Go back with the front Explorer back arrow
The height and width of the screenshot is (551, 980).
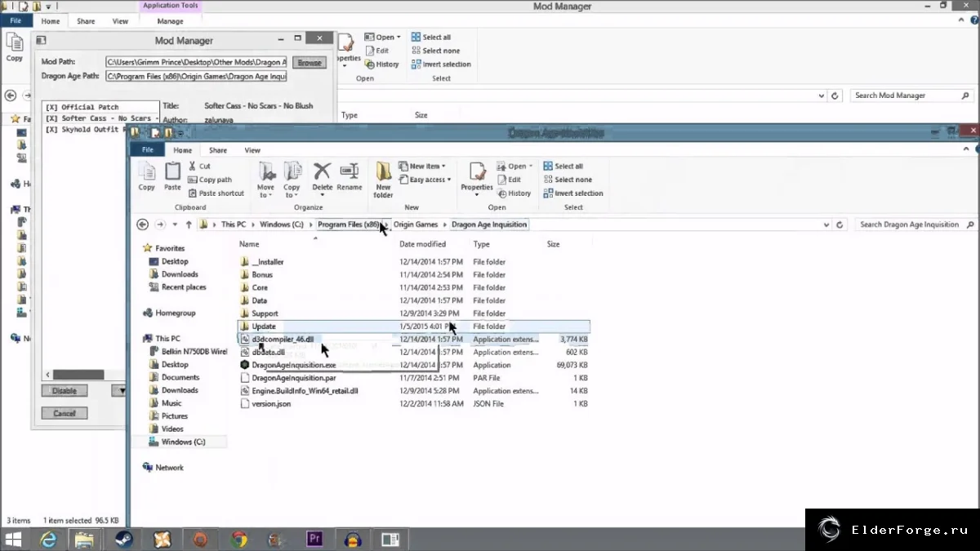(x=143, y=224)
